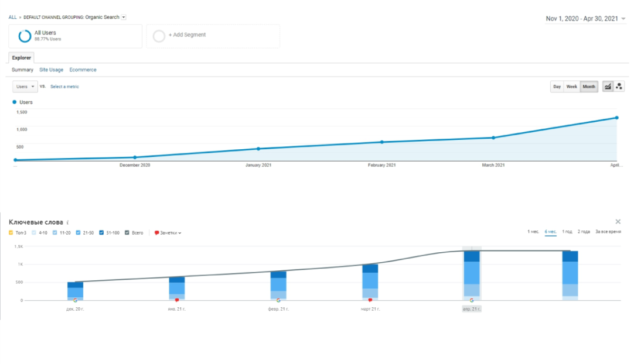Viewport: 634px width, 364px height.
Task: Switch to the Explorer tab
Action: 22,58
